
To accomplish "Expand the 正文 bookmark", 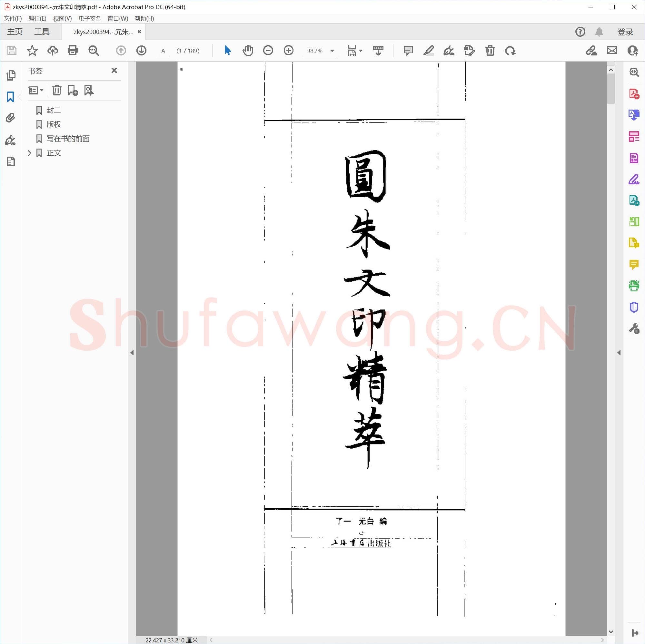I will point(29,153).
